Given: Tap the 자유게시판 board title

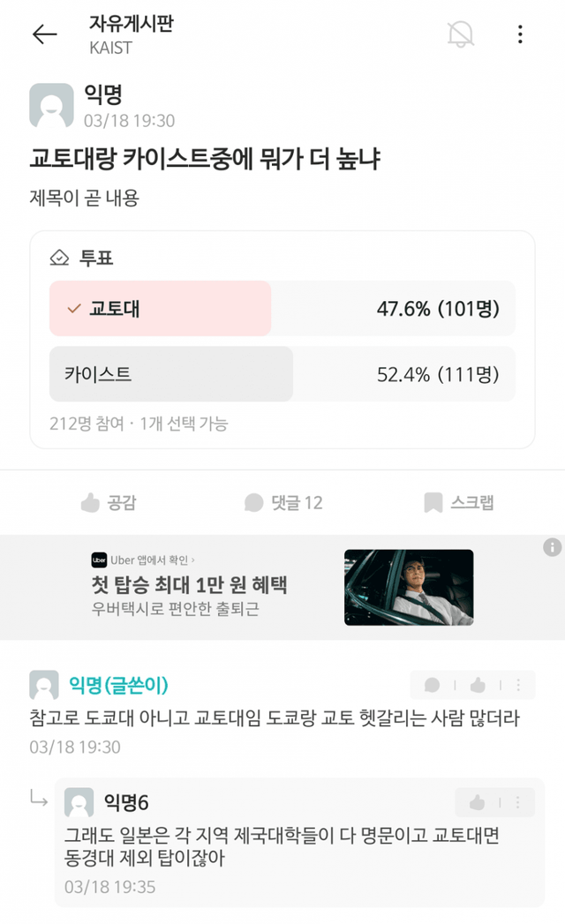Looking at the screenshot, I should click(131, 25).
